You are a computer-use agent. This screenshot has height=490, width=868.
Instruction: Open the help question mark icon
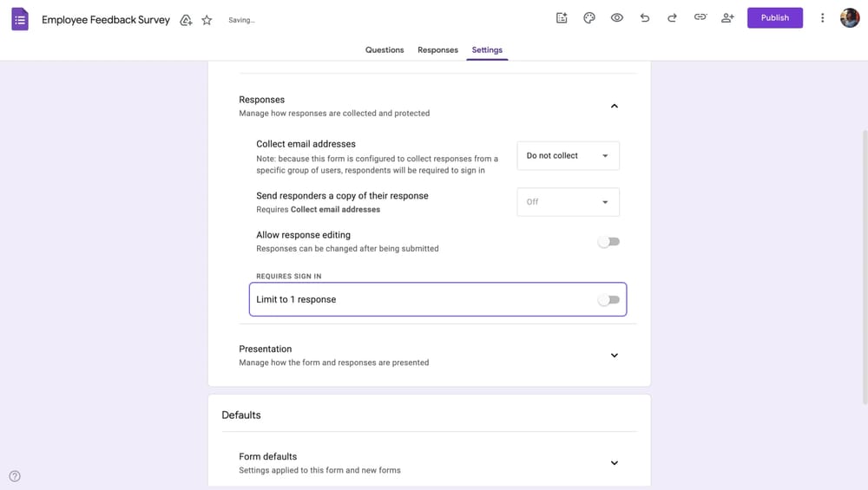(x=15, y=476)
